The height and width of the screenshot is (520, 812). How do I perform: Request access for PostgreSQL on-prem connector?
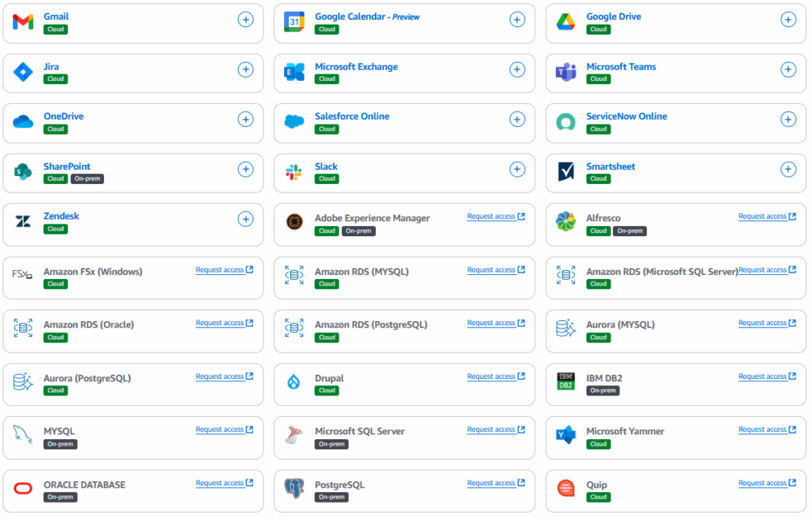pyautogui.click(x=496, y=484)
